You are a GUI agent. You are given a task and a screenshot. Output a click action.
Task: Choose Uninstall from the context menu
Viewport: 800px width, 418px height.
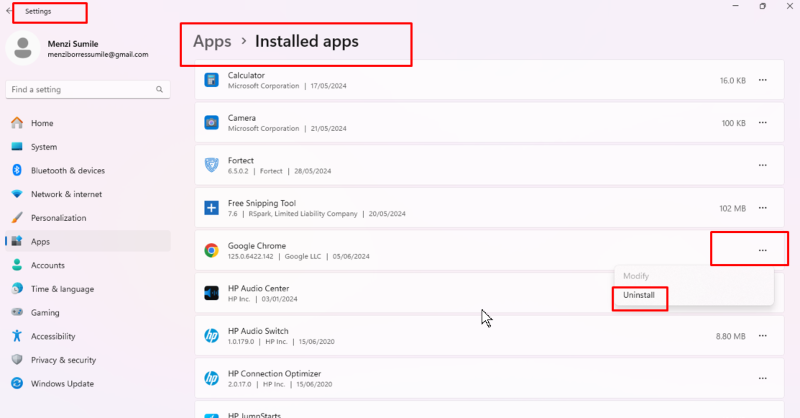click(x=638, y=295)
